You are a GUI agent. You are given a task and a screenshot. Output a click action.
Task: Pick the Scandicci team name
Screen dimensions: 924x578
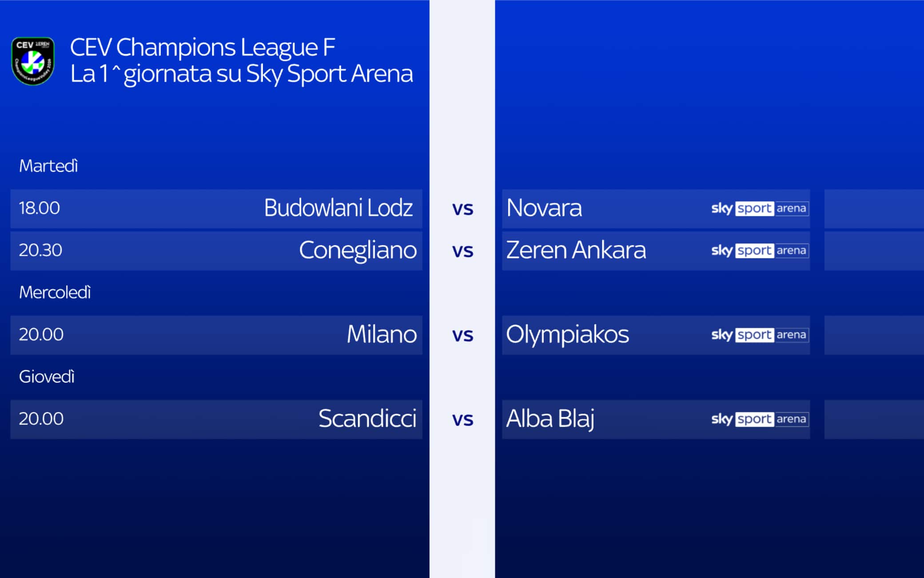(367, 419)
